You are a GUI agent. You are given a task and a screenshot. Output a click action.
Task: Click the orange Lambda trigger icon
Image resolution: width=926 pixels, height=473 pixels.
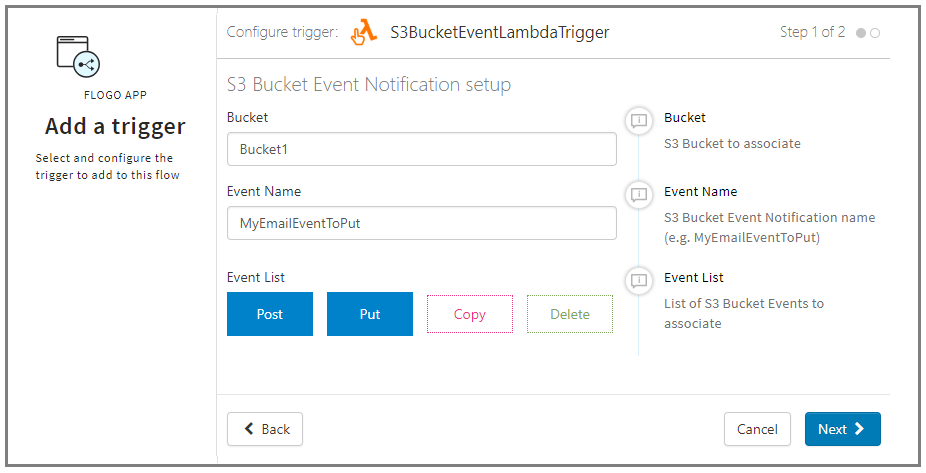(x=364, y=33)
